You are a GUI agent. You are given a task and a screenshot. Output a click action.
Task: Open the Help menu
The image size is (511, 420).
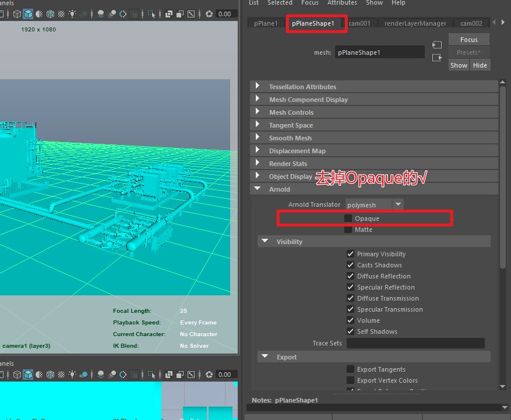click(x=398, y=2)
